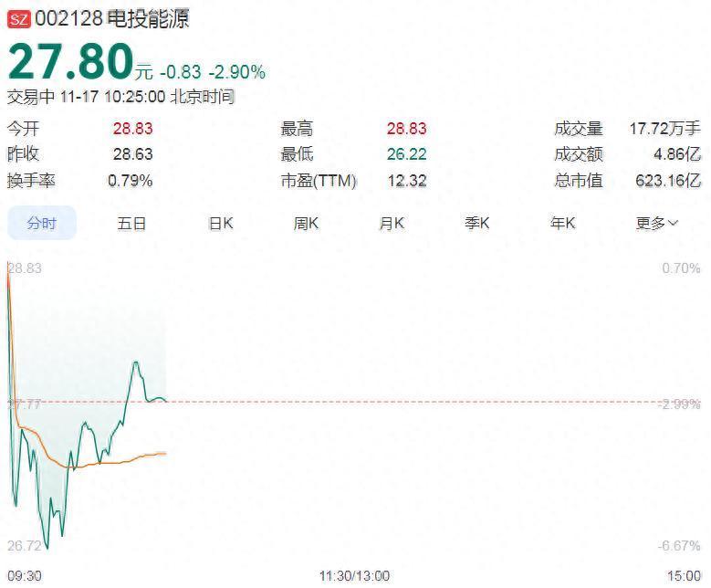Viewport: 711px width, 588px height.
Task: Select the 分时 intraday tab
Action: 41,224
